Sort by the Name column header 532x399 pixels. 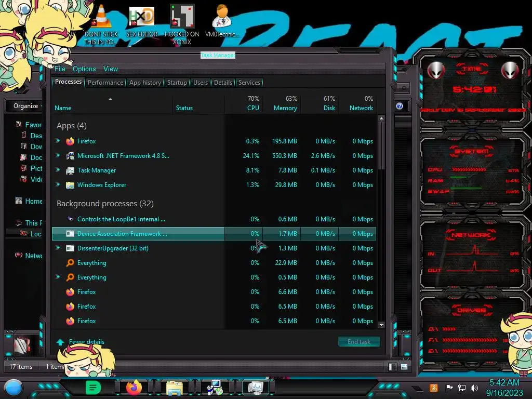(x=63, y=108)
